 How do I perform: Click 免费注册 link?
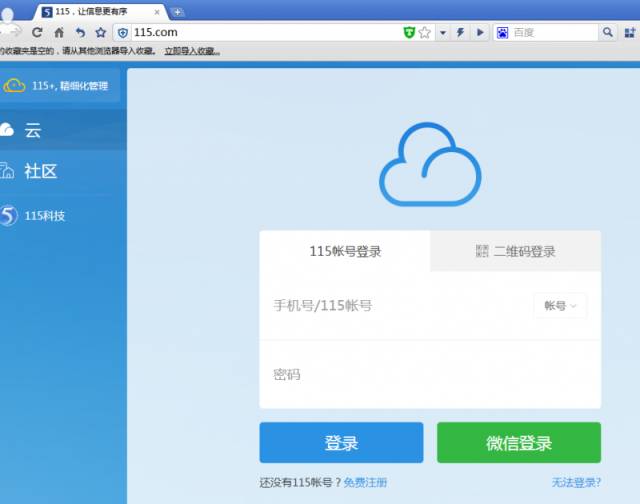coord(365,482)
